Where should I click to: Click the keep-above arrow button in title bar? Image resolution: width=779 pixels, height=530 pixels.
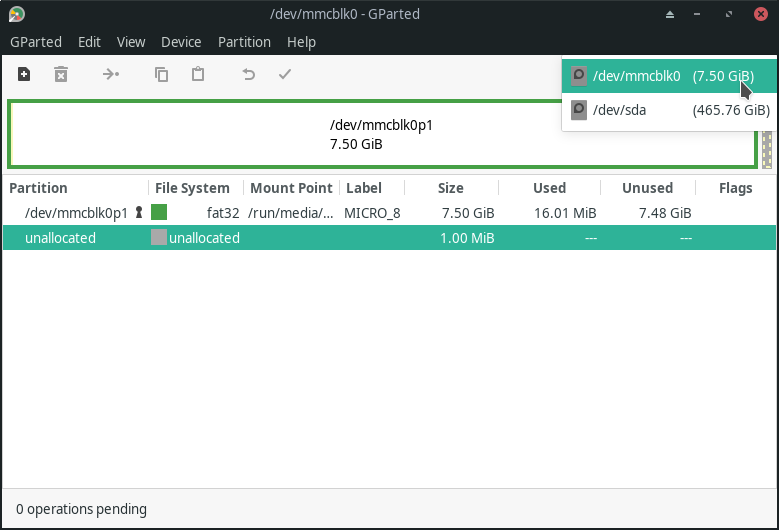pos(670,14)
